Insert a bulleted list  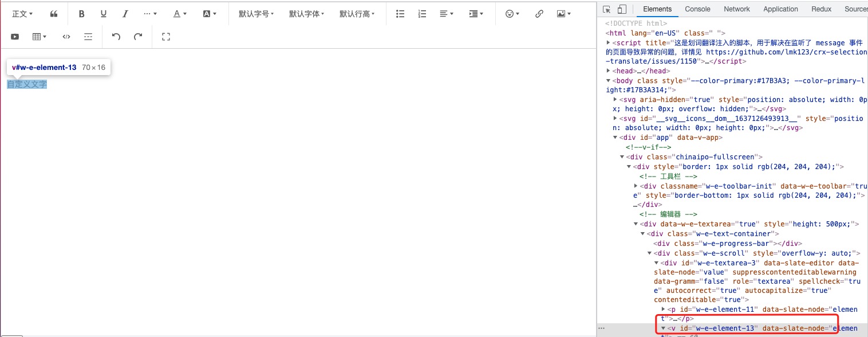401,14
